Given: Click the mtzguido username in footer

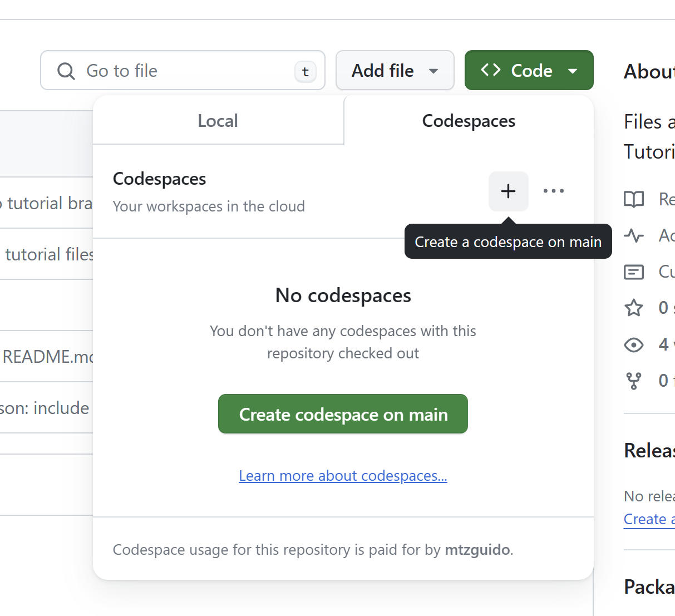Looking at the screenshot, I should click(x=477, y=550).
